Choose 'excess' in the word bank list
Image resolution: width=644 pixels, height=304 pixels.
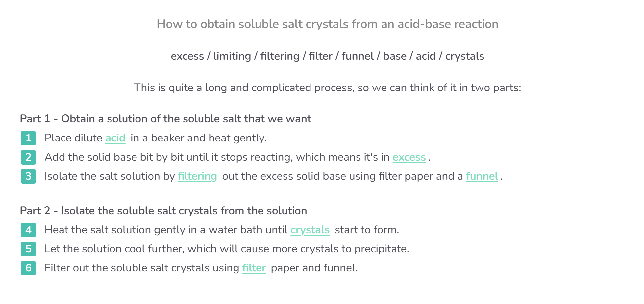187,56
